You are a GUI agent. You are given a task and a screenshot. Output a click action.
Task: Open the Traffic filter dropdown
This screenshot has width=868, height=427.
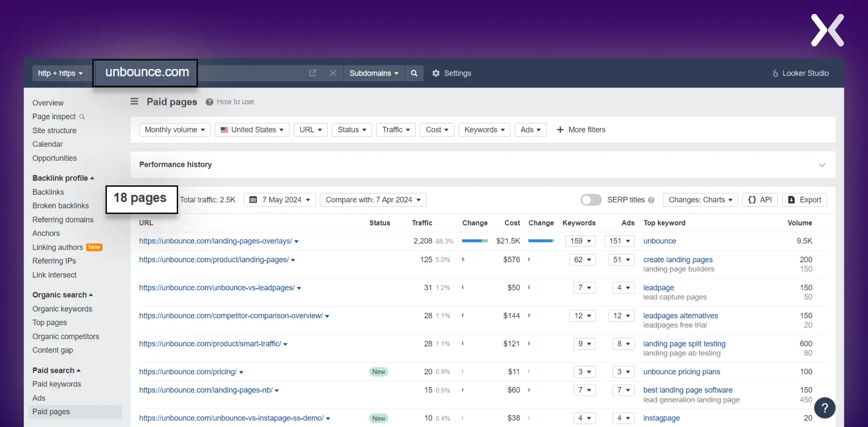click(x=396, y=130)
